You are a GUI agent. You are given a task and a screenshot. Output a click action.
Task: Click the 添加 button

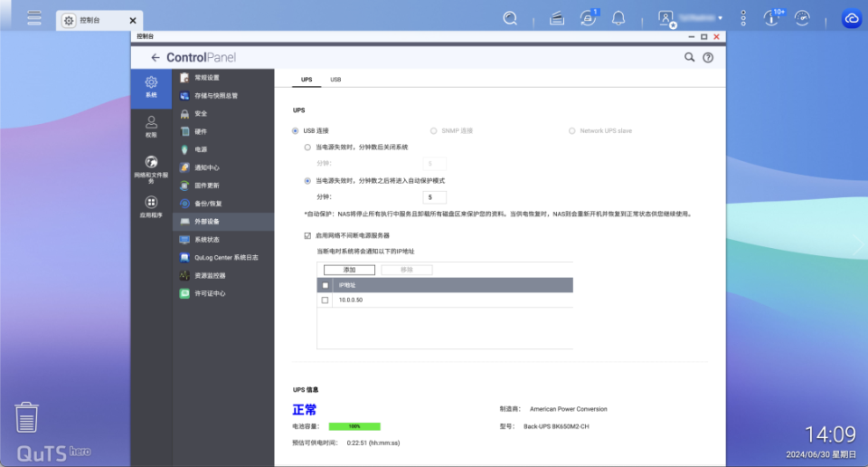click(x=349, y=270)
